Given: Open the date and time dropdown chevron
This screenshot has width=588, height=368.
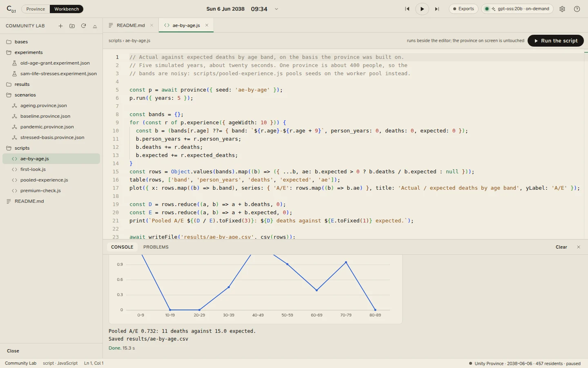Looking at the screenshot, I should point(276,9).
